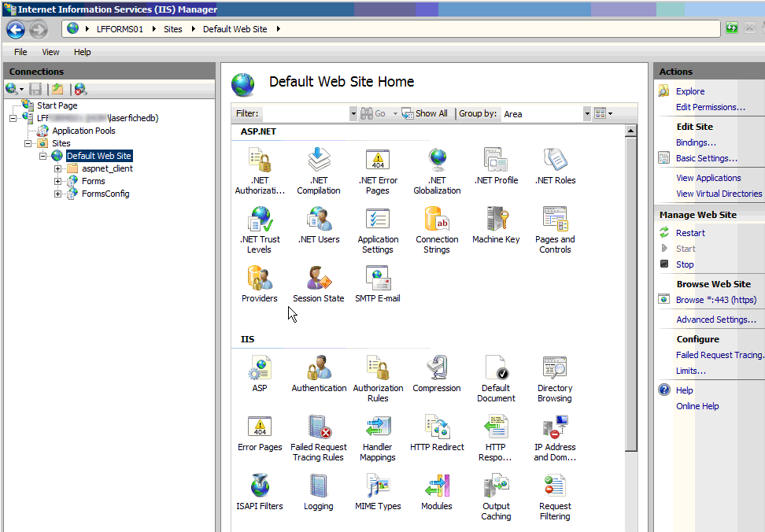This screenshot has width=765, height=532.
Task: Open Failed Request Tracing Rules icon
Action: click(319, 438)
